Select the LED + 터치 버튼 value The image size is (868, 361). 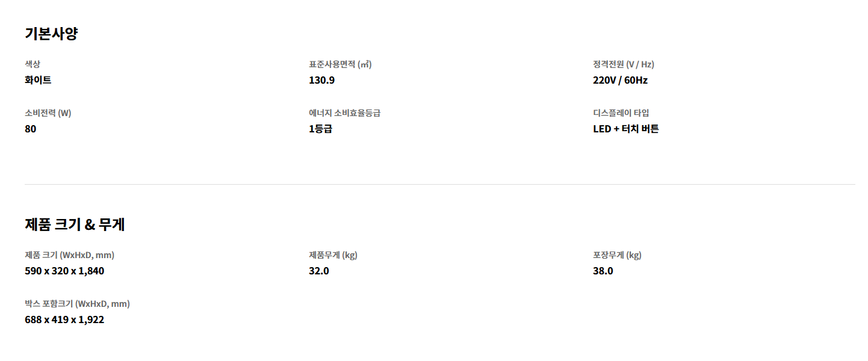tap(625, 129)
